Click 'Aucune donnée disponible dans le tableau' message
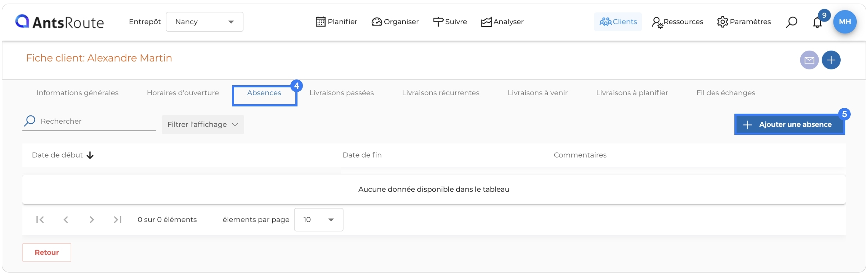Screen dimensions: 868x274 (x=434, y=189)
